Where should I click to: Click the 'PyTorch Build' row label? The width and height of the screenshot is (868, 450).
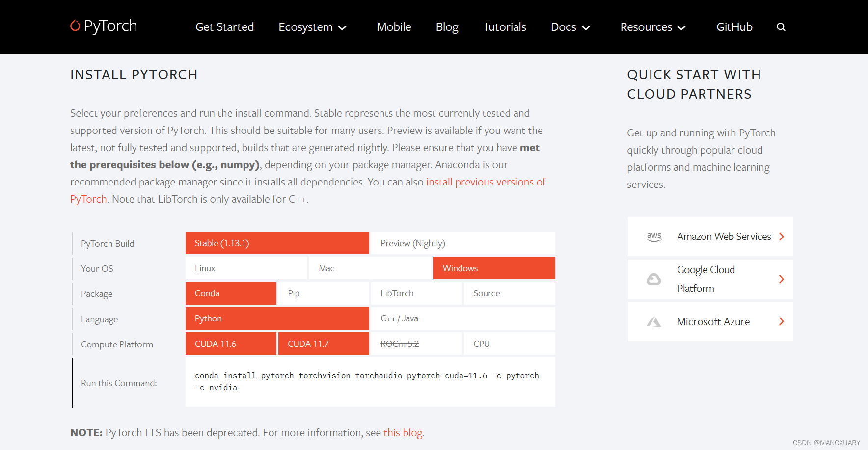[x=108, y=244]
